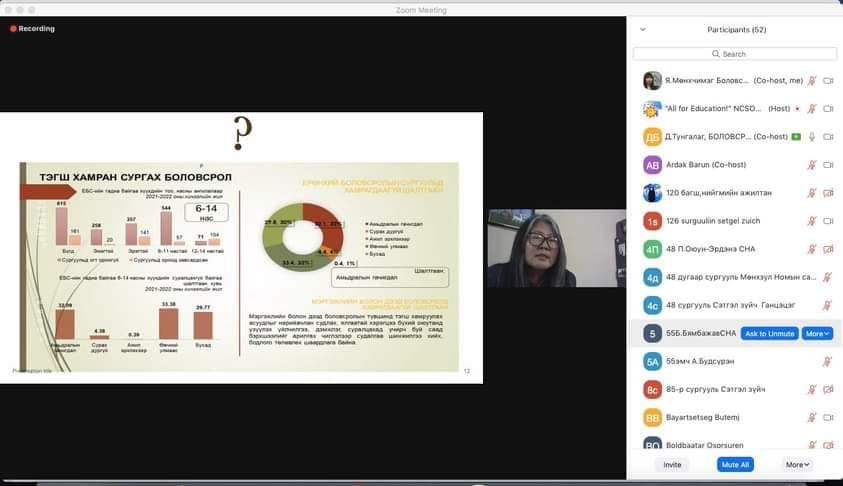Click the green sharing indicator beside Д.Тунгалаг

796,137
